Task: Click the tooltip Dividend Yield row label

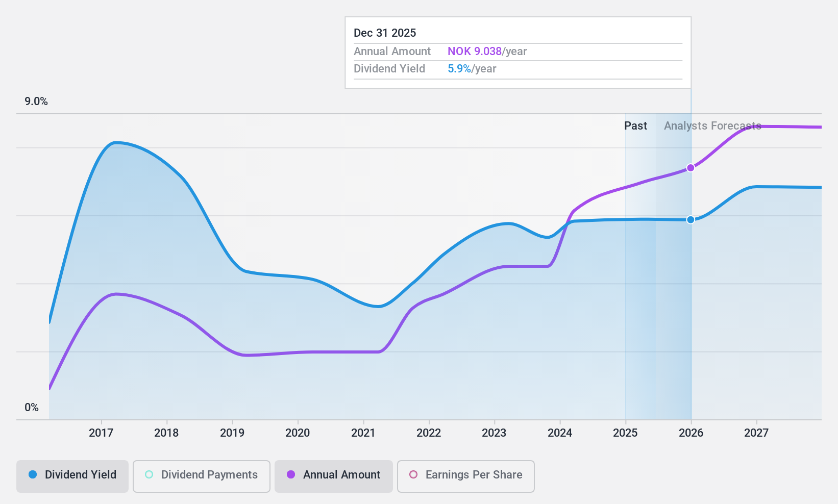Action: [x=389, y=69]
